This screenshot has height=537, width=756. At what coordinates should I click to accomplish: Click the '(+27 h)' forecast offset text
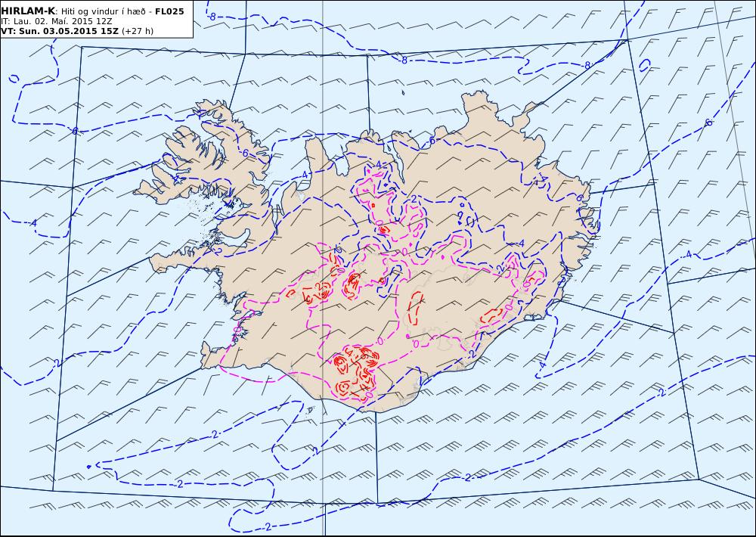[x=138, y=31]
